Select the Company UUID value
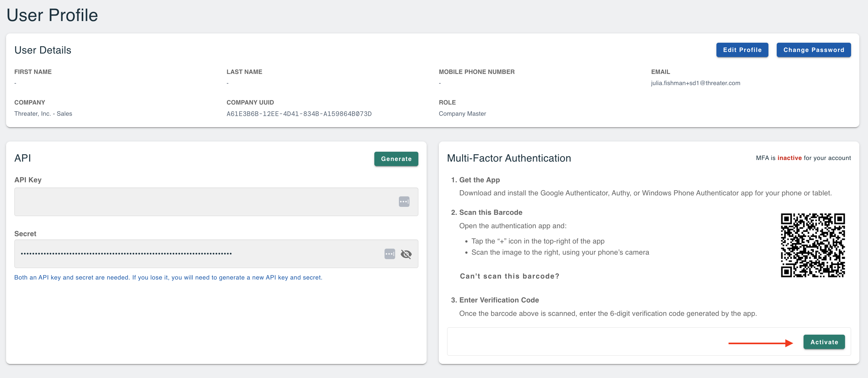This screenshot has height=378, width=868. [299, 114]
